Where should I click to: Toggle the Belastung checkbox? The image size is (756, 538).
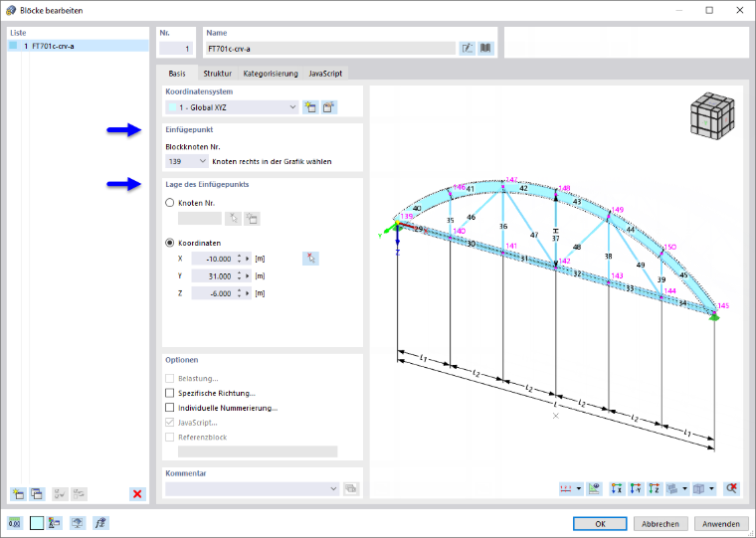point(170,379)
